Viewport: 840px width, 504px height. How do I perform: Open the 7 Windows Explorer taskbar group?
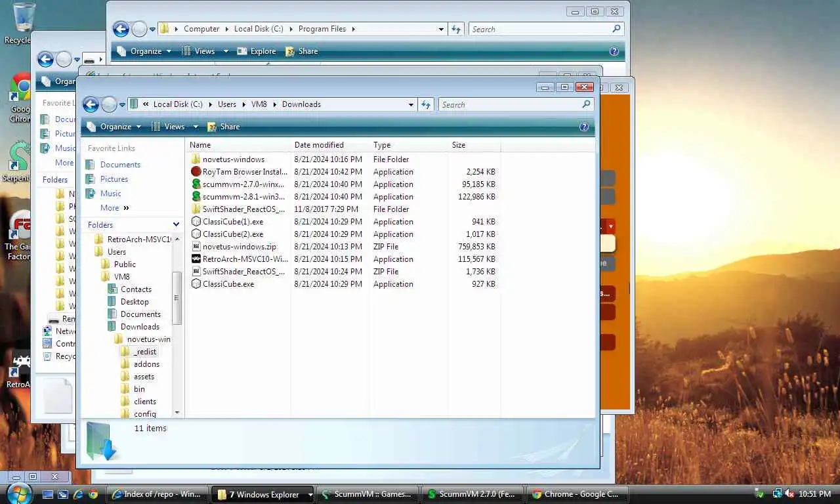coord(262,494)
